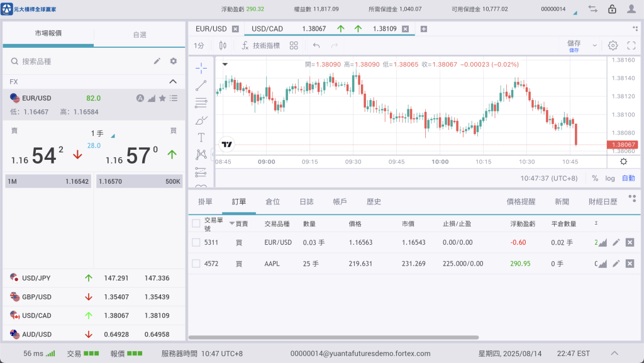Image resolution: width=644 pixels, height=363 pixels.
Task: Toggle log scale on chart
Action: tap(610, 178)
